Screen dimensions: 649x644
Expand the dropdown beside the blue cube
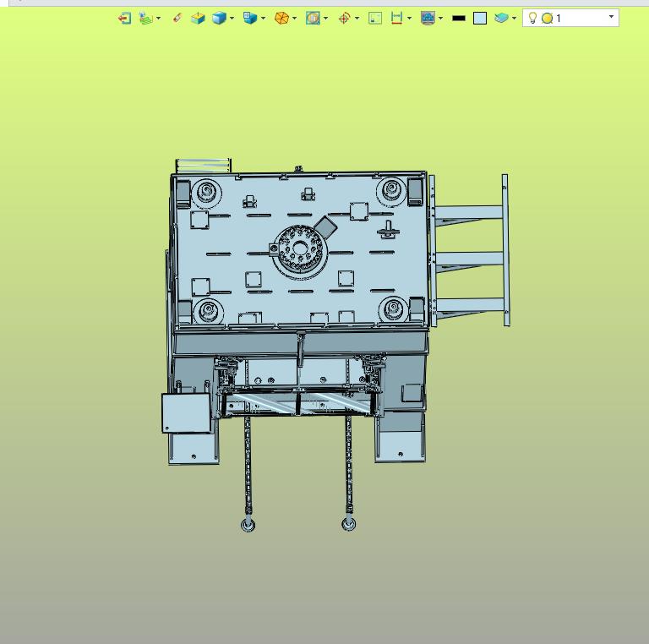click(232, 19)
